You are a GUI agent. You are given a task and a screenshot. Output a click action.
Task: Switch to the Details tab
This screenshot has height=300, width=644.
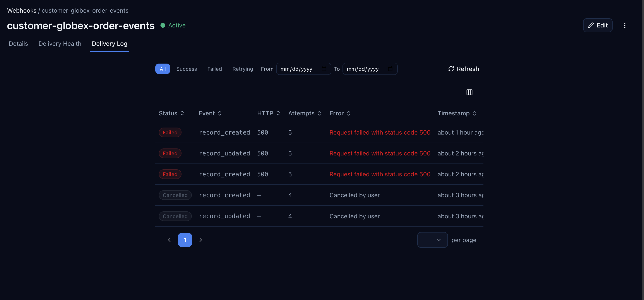tap(18, 44)
